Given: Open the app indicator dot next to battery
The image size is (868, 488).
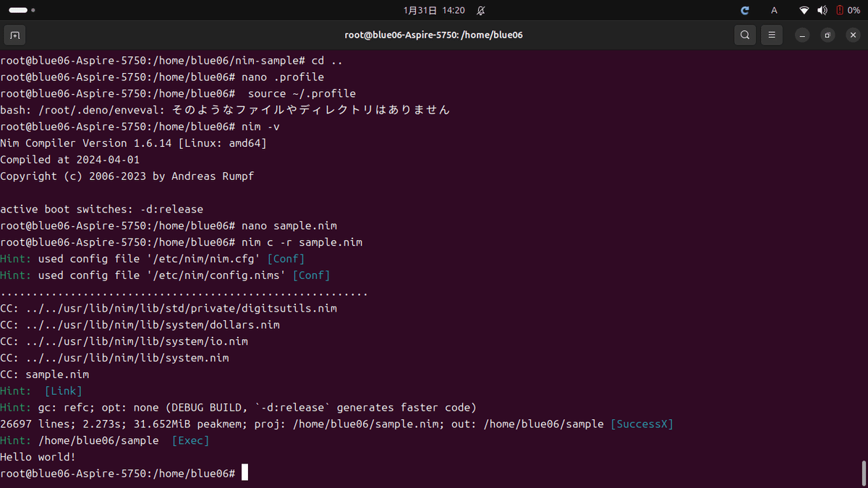Looking at the screenshot, I should [x=33, y=10].
